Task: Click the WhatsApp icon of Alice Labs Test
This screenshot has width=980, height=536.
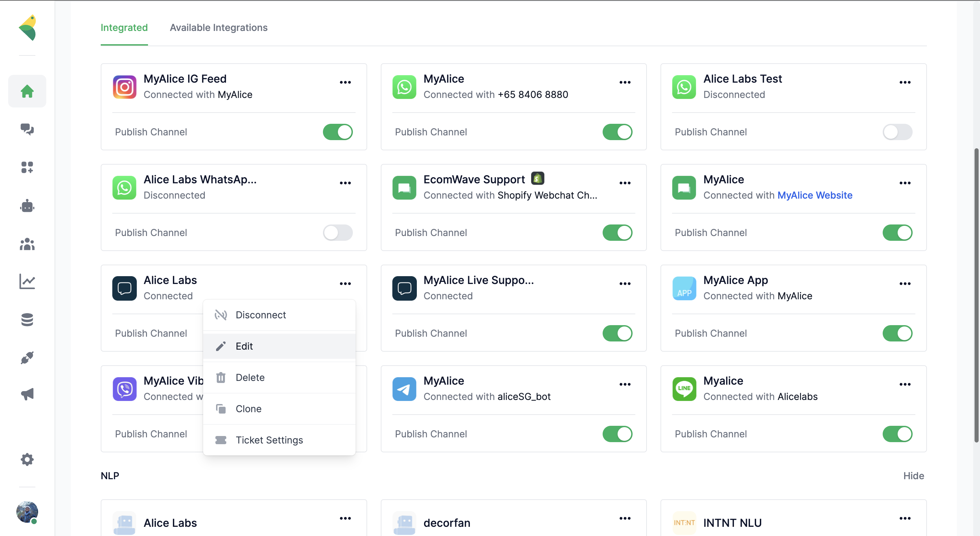Action: click(x=684, y=87)
